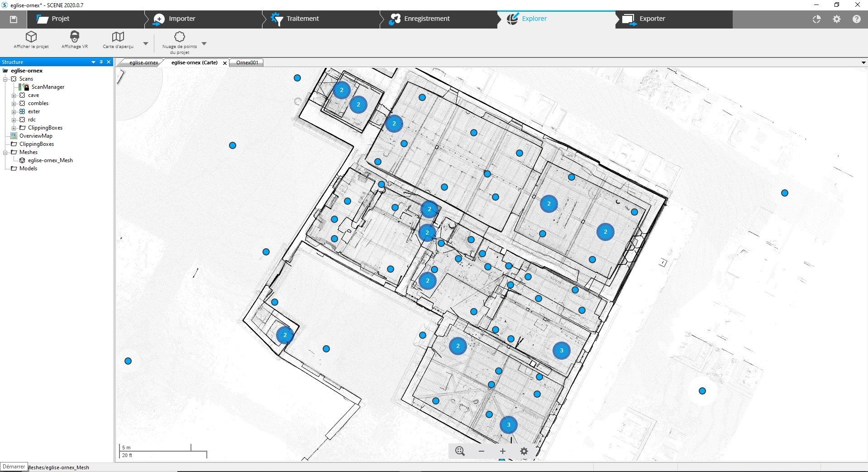Switch to the Ornex001 view tab
868x472 pixels.
click(247, 63)
